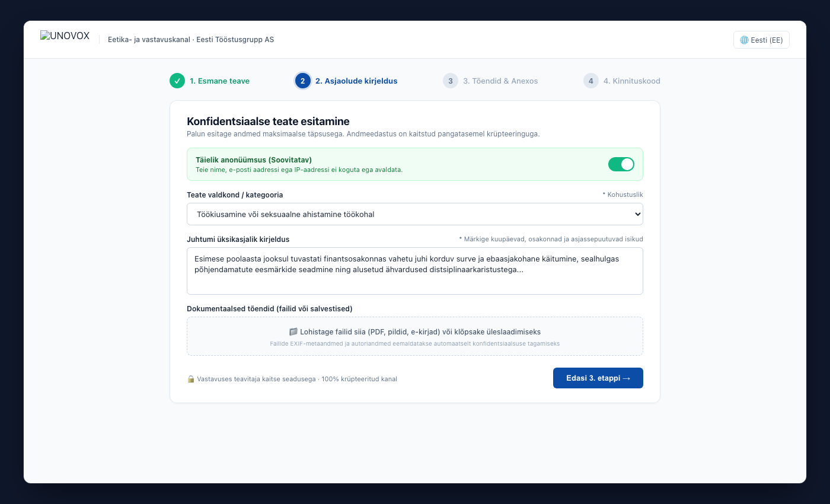Click the folder icon in upload area
Screen dimensions: 830x504
(x=293, y=332)
